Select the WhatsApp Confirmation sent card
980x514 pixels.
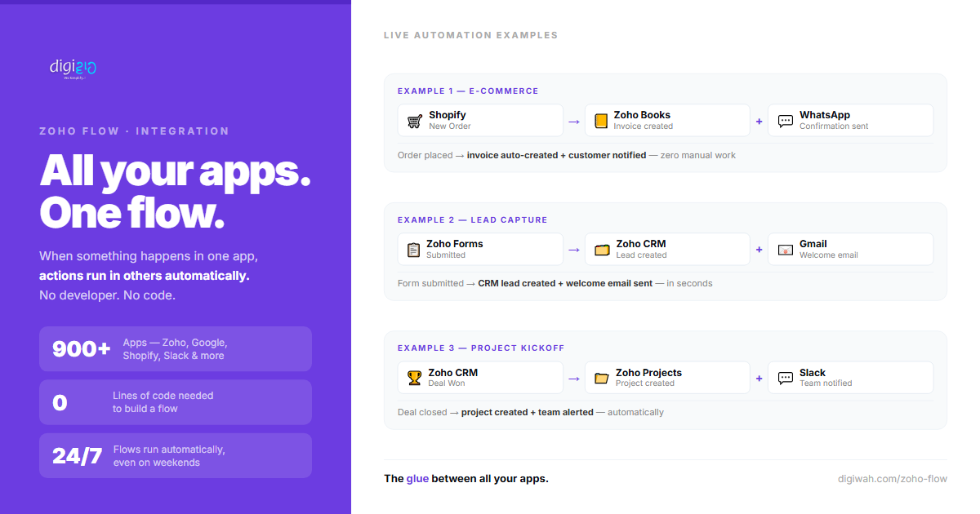click(x=851, y=121)
